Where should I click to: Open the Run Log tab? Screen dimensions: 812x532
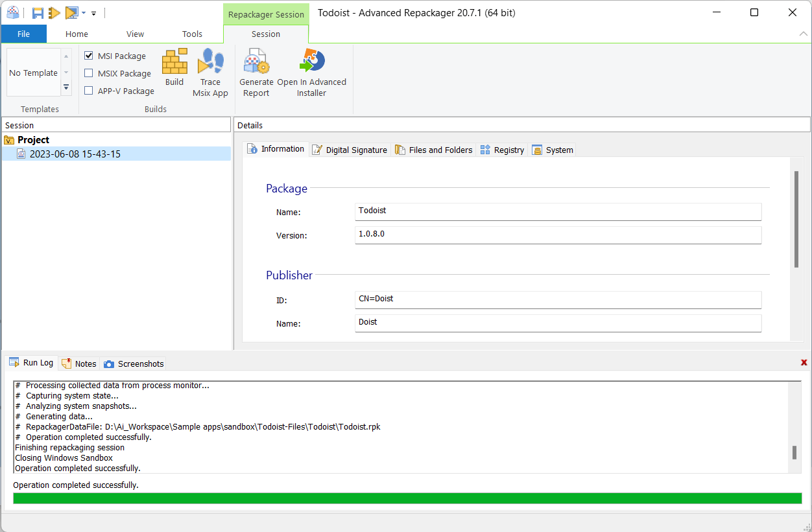[31, 363]
